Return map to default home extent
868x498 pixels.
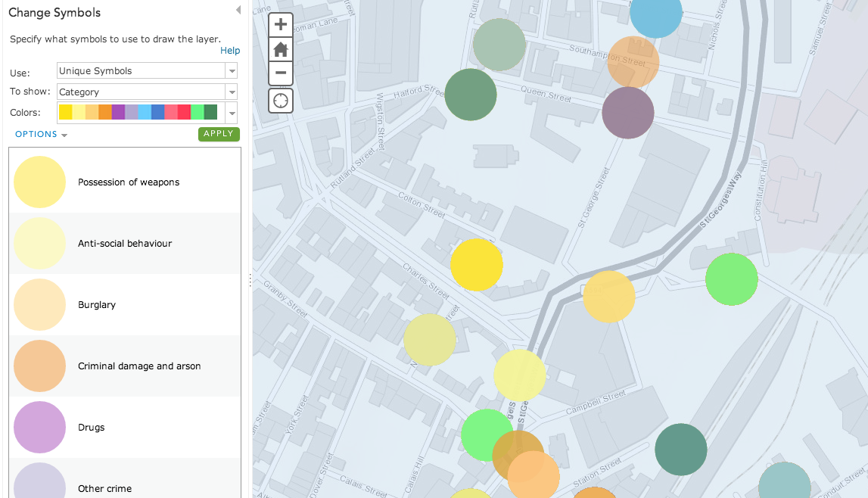coord(281,49)
